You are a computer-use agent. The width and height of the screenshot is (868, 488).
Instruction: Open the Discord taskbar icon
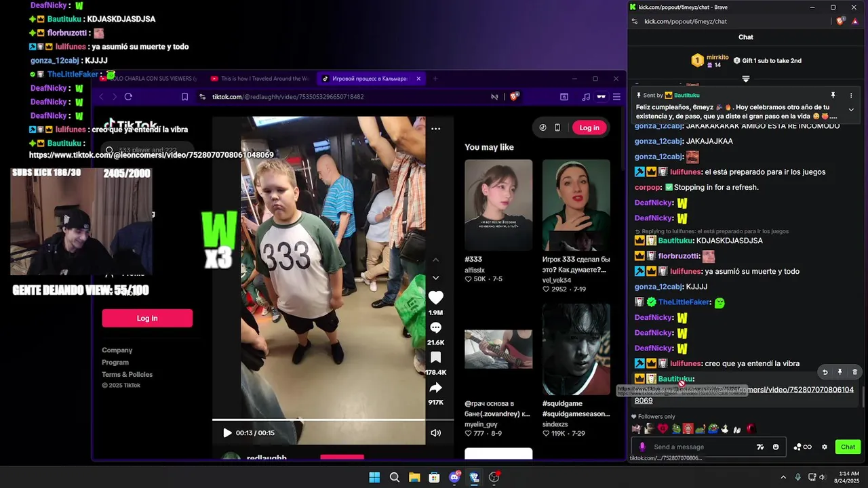454,477
